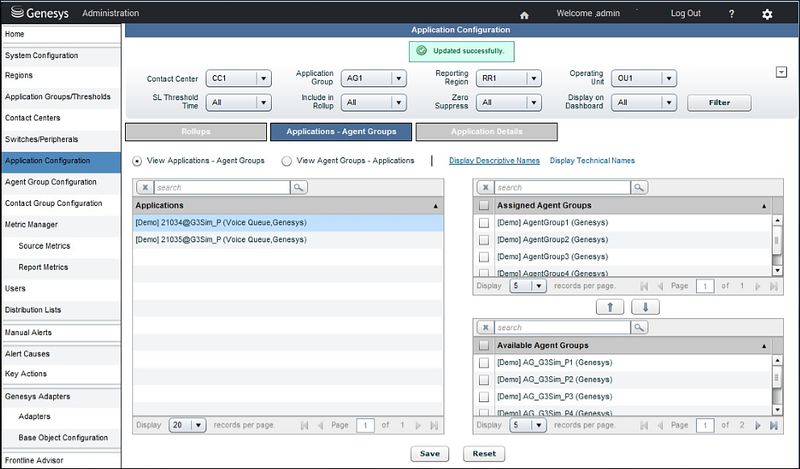
Task: Collapse the filter panel arrow
Action: pyautogui.click(x=781, y=72)
